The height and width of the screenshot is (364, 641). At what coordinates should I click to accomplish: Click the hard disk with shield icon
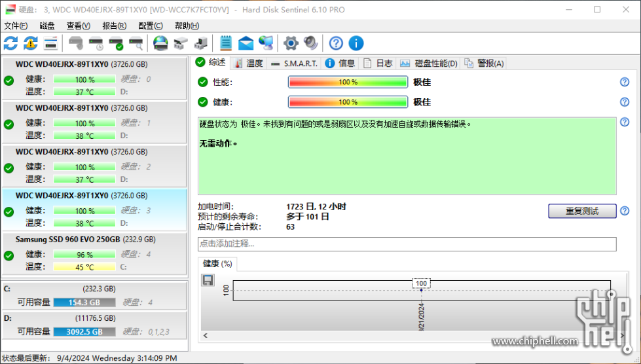pos(76,43)
